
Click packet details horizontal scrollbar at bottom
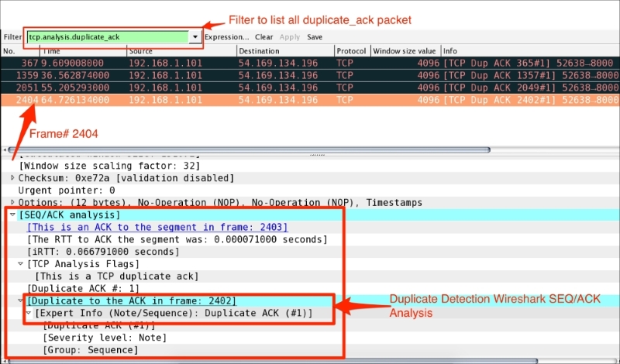pos(273,361)
